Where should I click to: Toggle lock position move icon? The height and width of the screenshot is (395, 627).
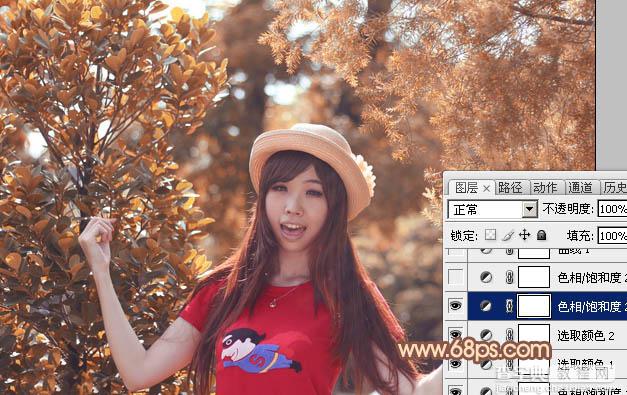pos(524,235)
